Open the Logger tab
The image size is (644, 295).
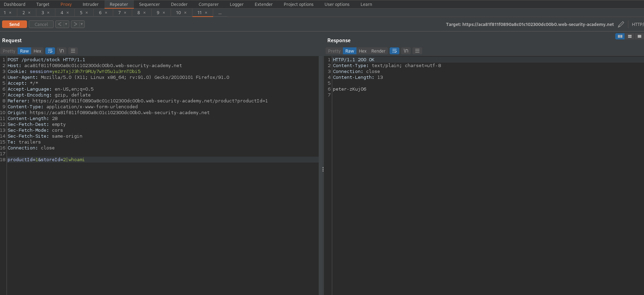(x=237, y=4)
